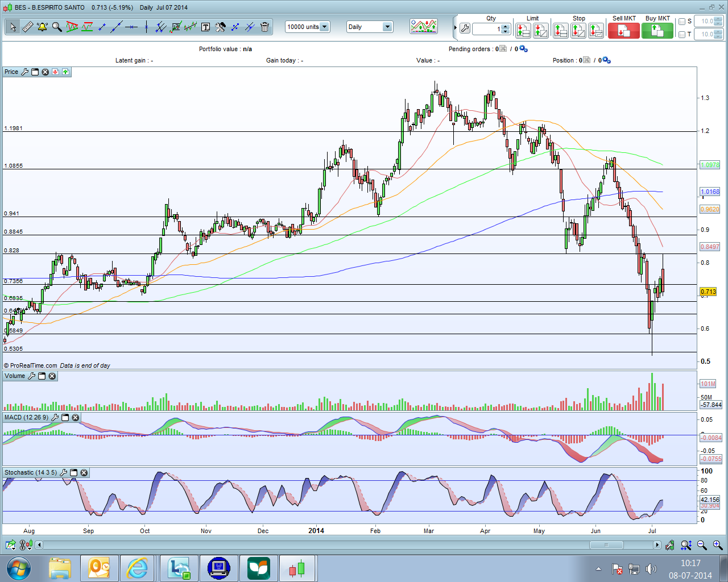The height and width of the screenshot is (582, 728).
Task: Maximize the Volume panel window
Action: coord(42,376)
